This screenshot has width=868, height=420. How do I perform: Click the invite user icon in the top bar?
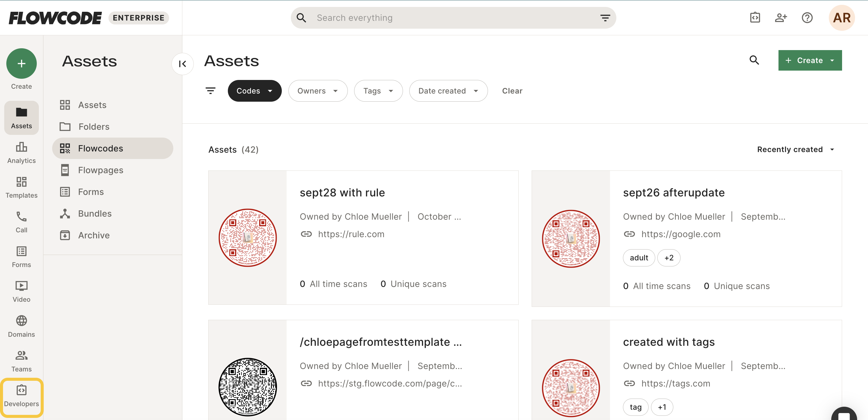(x=781, y=17)
